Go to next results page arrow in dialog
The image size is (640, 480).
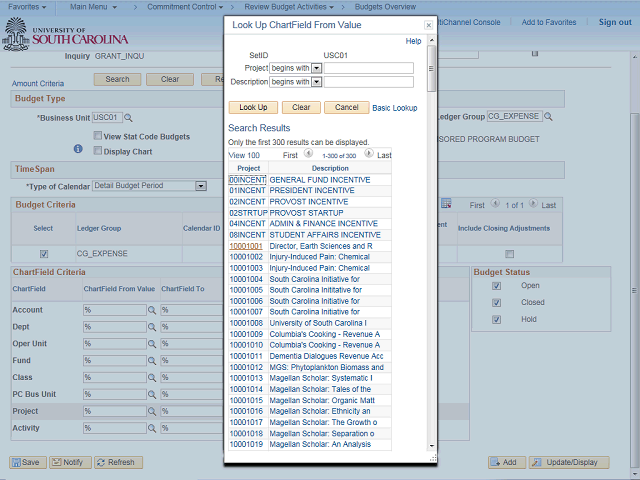pos(368,155)
